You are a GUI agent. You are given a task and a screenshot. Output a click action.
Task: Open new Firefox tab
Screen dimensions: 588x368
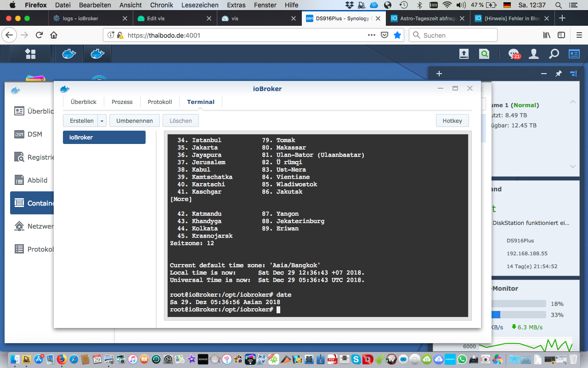[562, 18]
